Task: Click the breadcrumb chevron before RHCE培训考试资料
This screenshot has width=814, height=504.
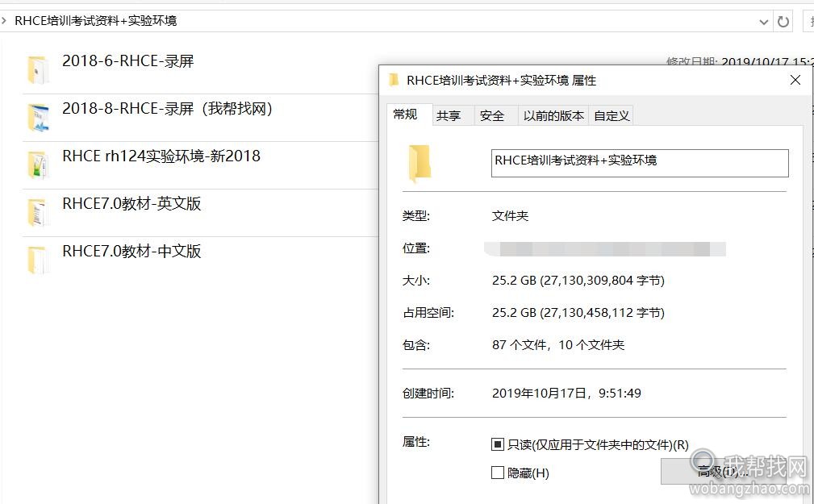Action: click(x=4, y=21)
